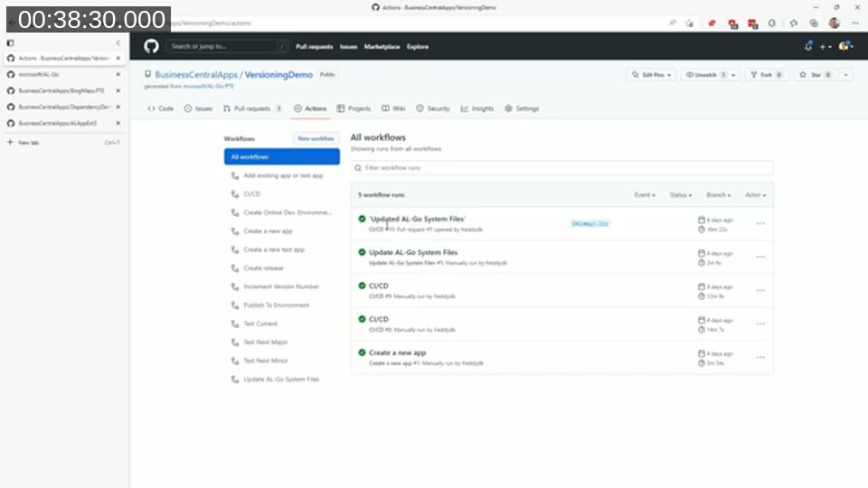Open the Update AL-Go System Files #5 run
This screenshot has height=488, width=868.
tap(413, 252)
